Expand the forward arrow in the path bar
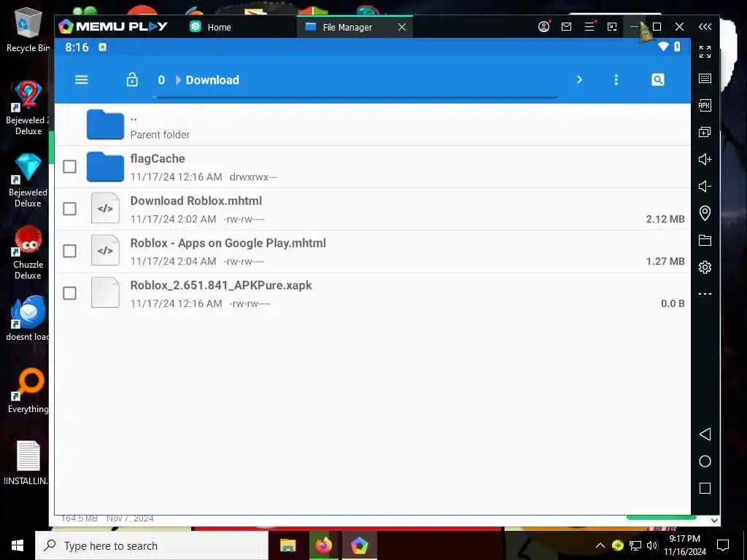This screenshot has width=747, height=560. (x=579, y=79)
